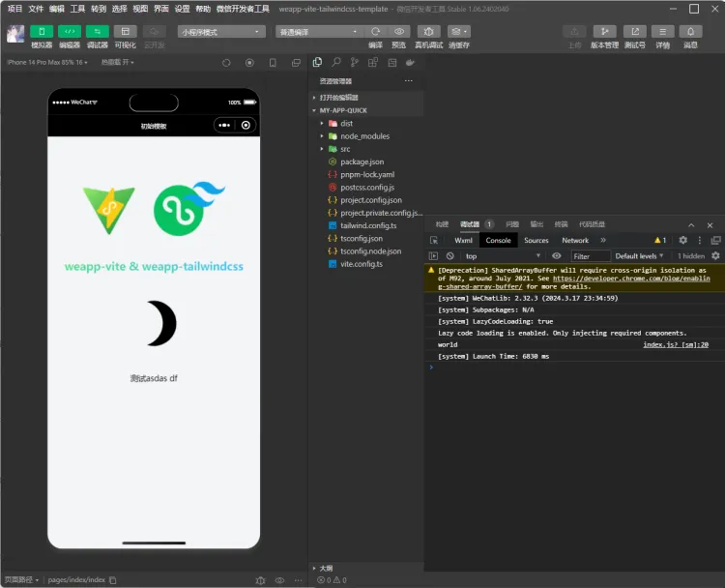Clear the console icon
This screenshot has height=588, width=725.
point(449,256)
